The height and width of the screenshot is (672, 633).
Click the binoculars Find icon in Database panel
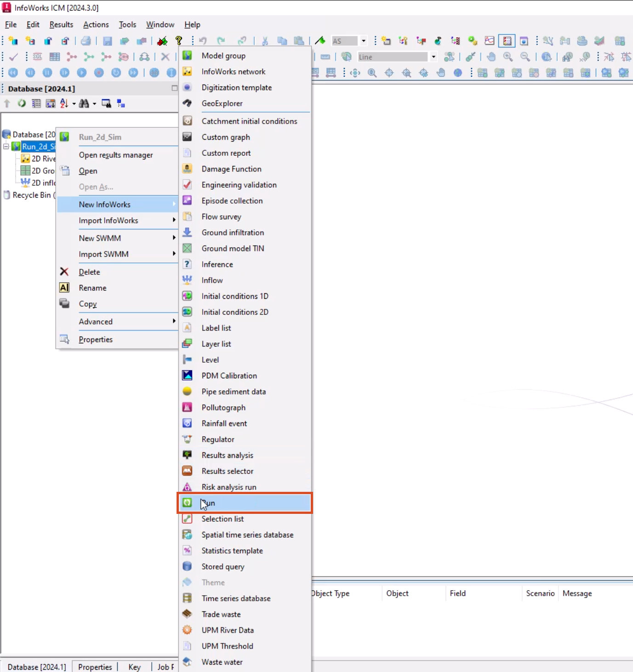click(84, 103)
